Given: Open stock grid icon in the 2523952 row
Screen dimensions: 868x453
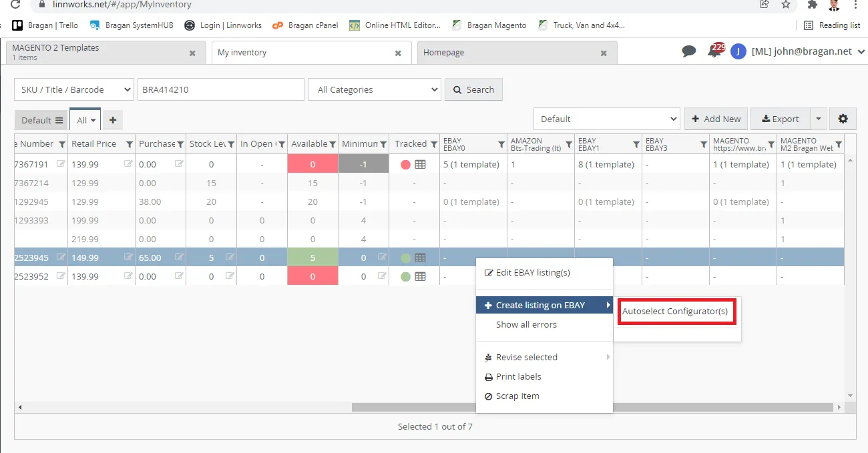Looking at the screenshot, I should [420, 276].
